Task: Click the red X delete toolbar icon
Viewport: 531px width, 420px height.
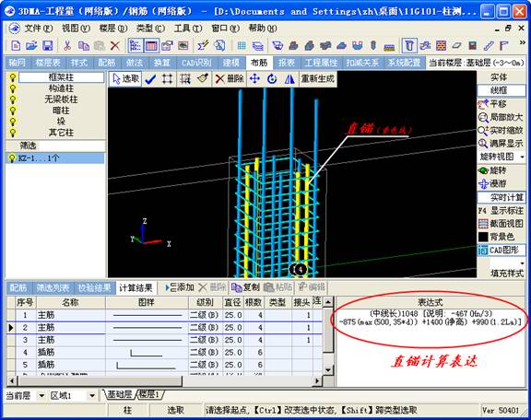Action: click(115, 46)
